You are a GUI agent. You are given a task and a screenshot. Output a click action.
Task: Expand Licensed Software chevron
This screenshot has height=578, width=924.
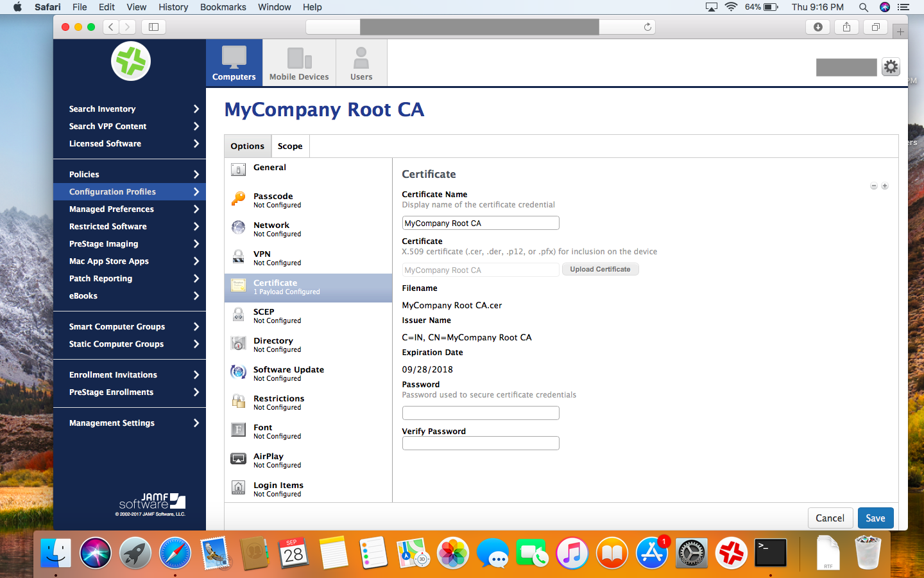[196, 144]
